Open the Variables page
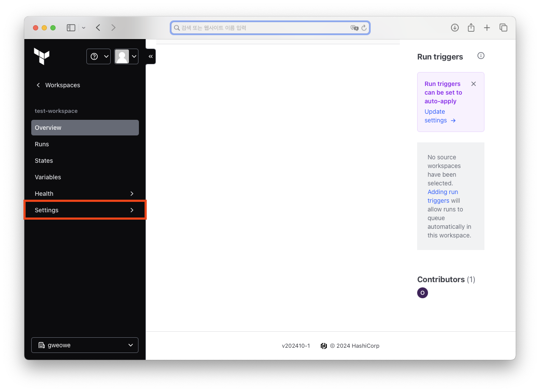This screenshot has height=392, width=540. pos(85,177)
